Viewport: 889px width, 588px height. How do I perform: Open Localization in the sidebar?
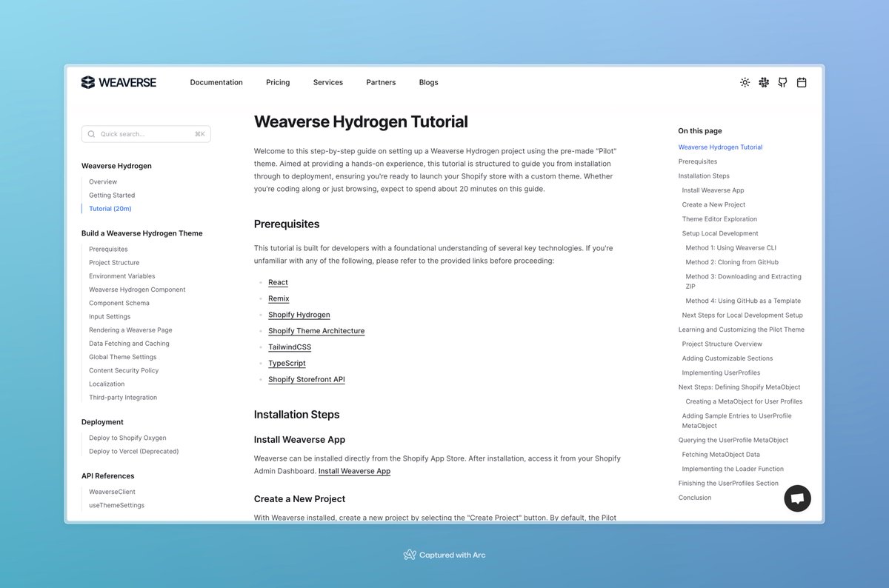pos(107,384)
